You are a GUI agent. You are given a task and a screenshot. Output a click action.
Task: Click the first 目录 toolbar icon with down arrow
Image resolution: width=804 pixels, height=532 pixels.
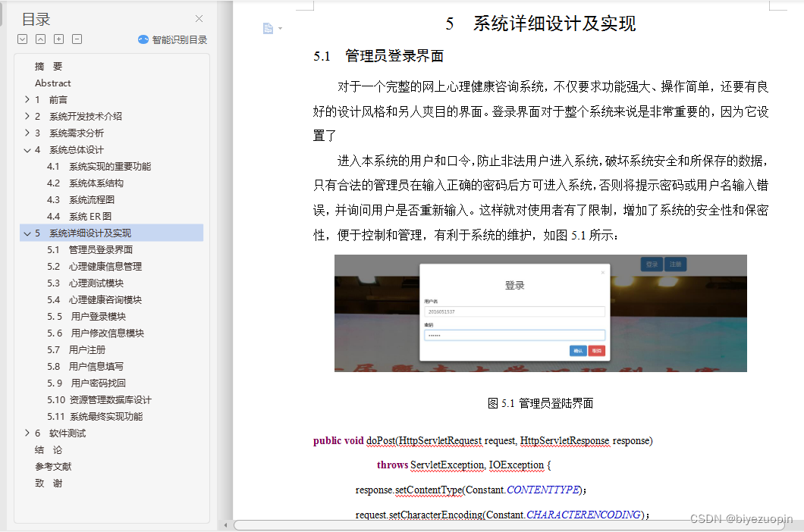[23, 39]
